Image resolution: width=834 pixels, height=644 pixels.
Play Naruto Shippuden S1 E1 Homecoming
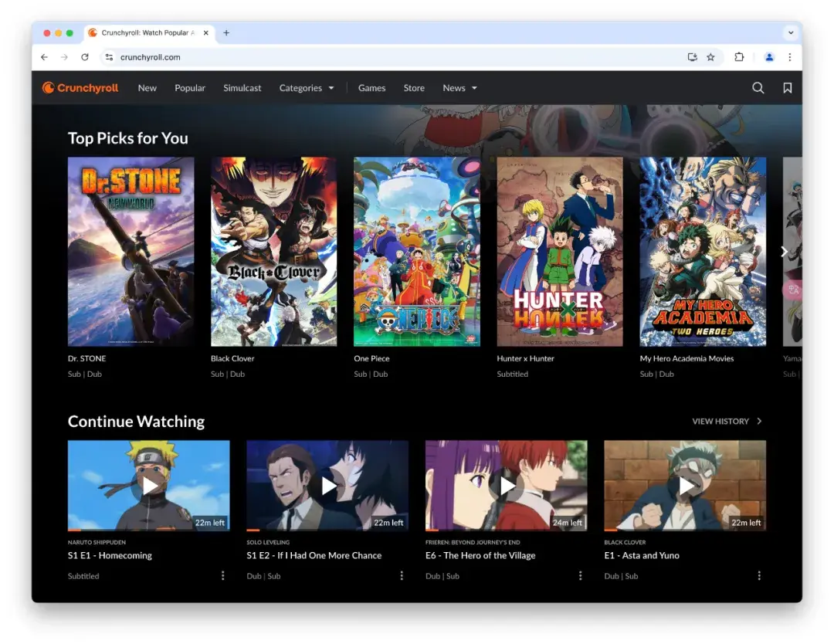149,485
